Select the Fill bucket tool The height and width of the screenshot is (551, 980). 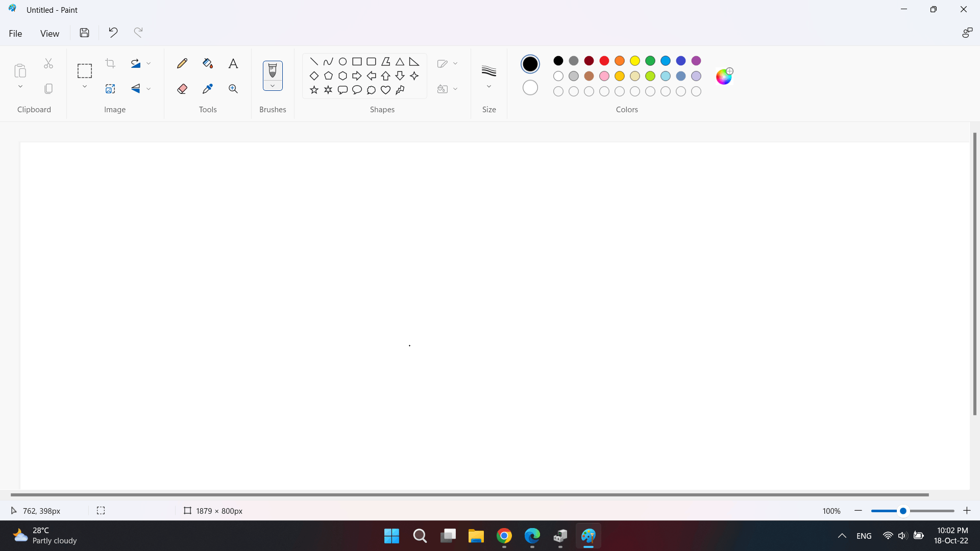pyautogui.click(x=208, y=63)
